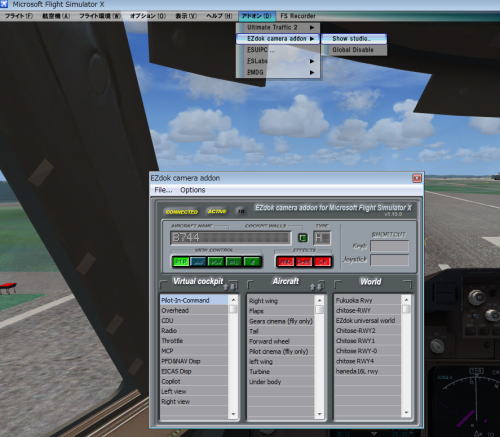The width and height of the screenshot is (500, 437).
Task: Open the ヘルプ(H) menu
Action: tap(219, 16)
